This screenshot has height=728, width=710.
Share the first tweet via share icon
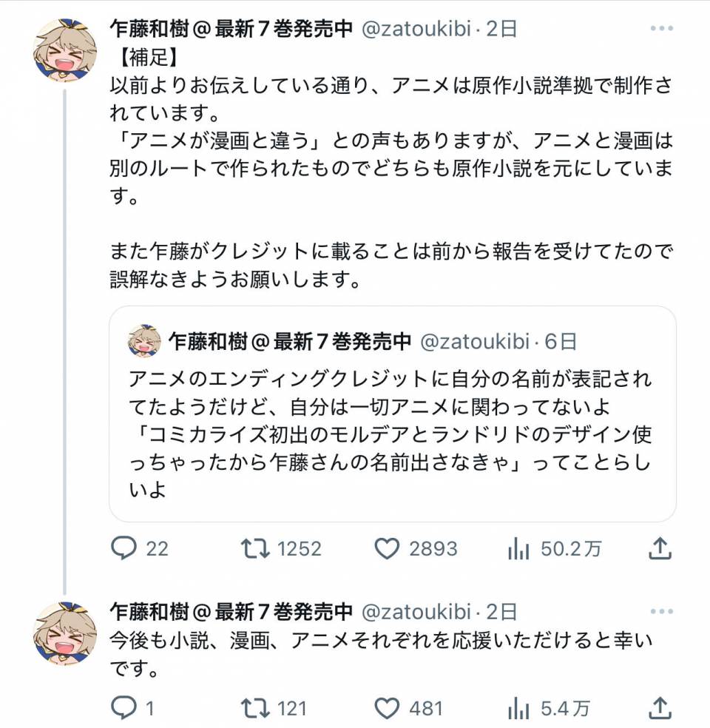point(660,548)
